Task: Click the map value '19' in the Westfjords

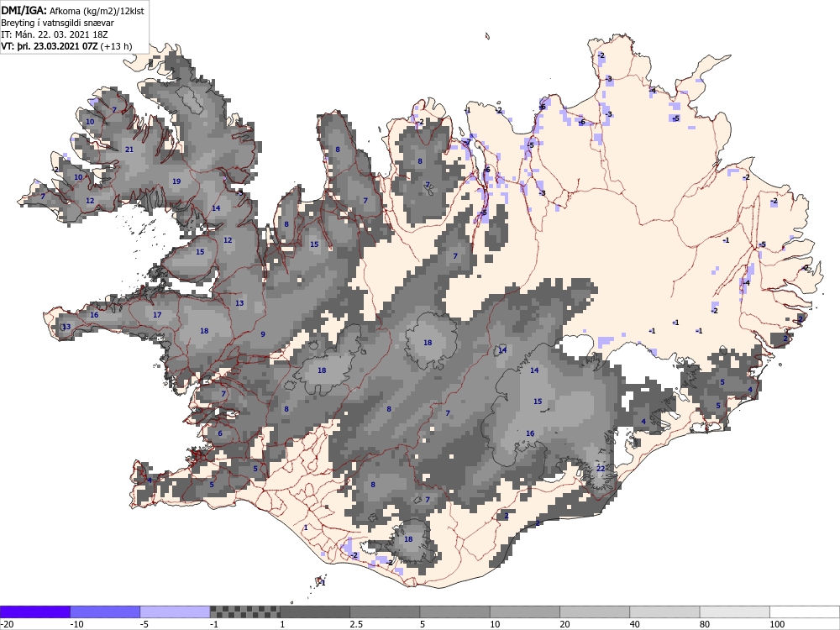Action: (176, 181)
